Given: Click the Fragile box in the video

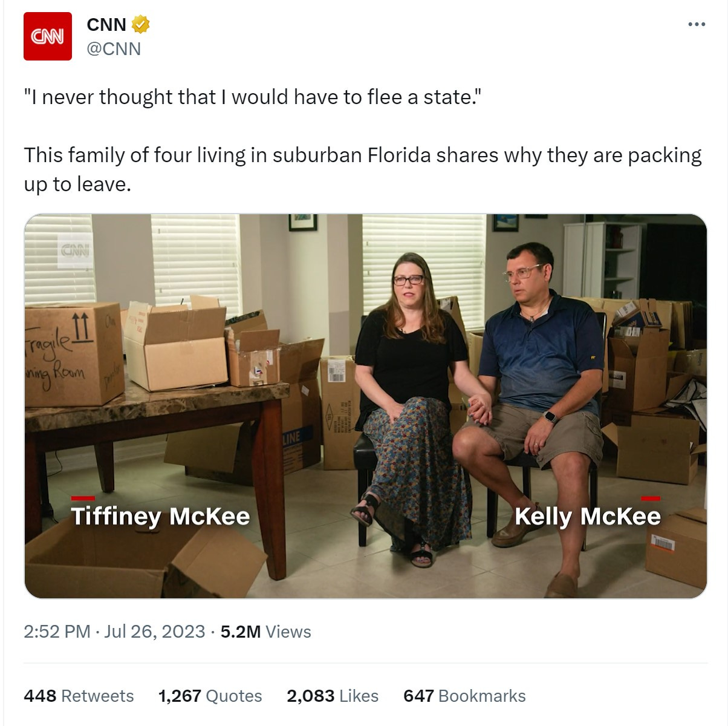Looking at the screenshot, I should [74, 354].
